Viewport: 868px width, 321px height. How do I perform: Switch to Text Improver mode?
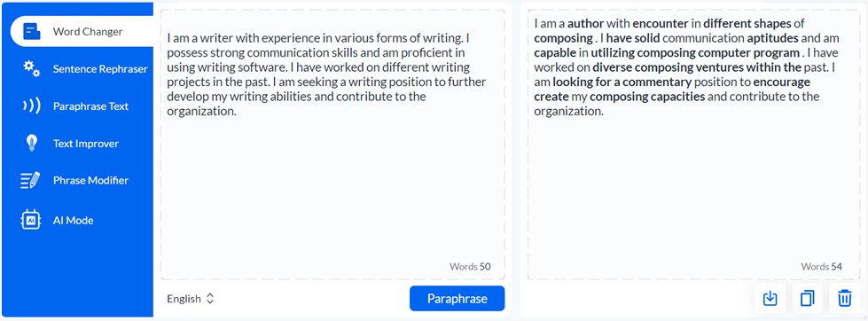pos(86,144)
